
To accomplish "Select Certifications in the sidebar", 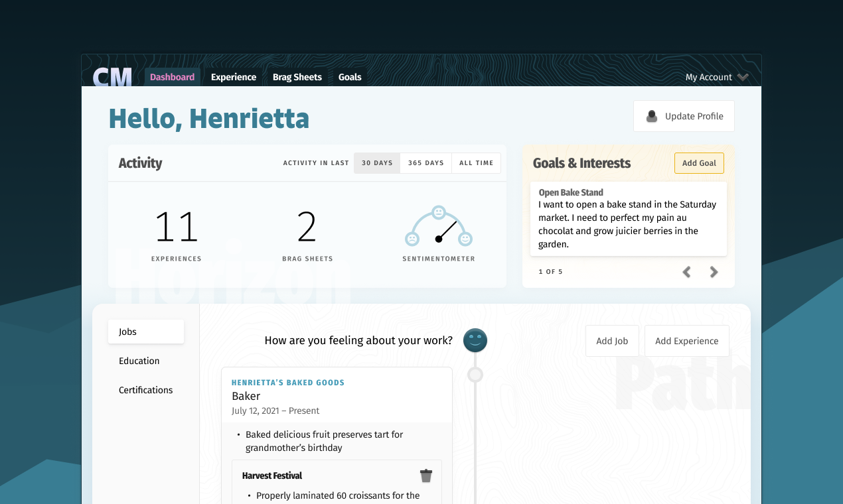I will tap(146, 390).
